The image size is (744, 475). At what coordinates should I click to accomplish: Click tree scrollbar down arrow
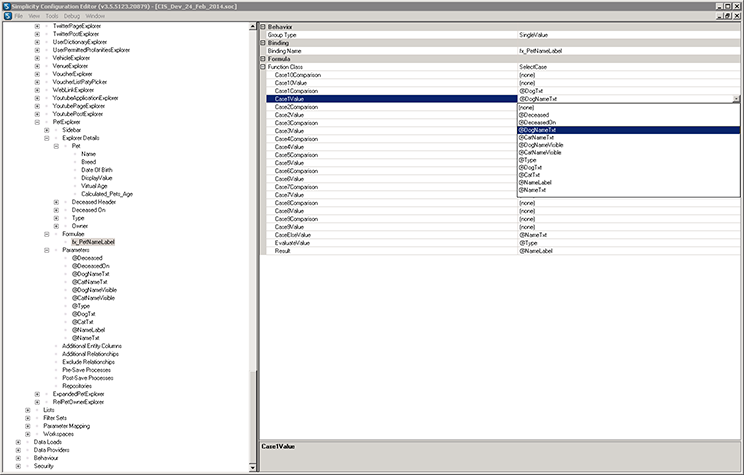pos(252,467)
